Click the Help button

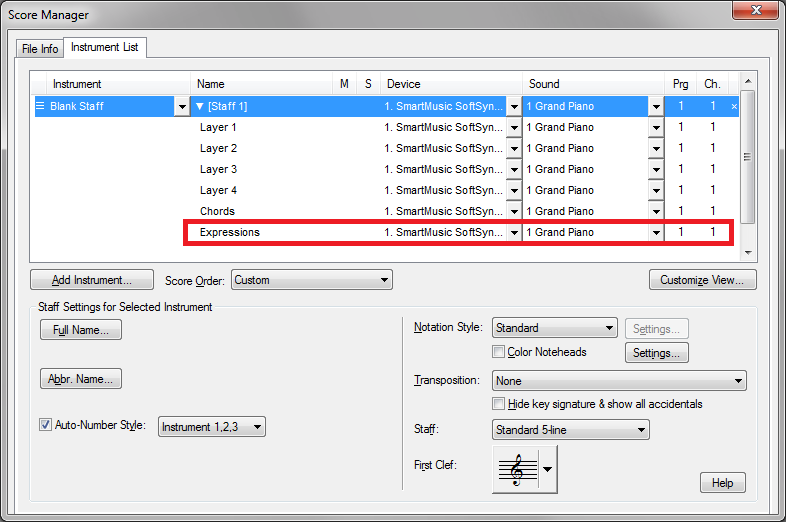click(x=722, y=483)
